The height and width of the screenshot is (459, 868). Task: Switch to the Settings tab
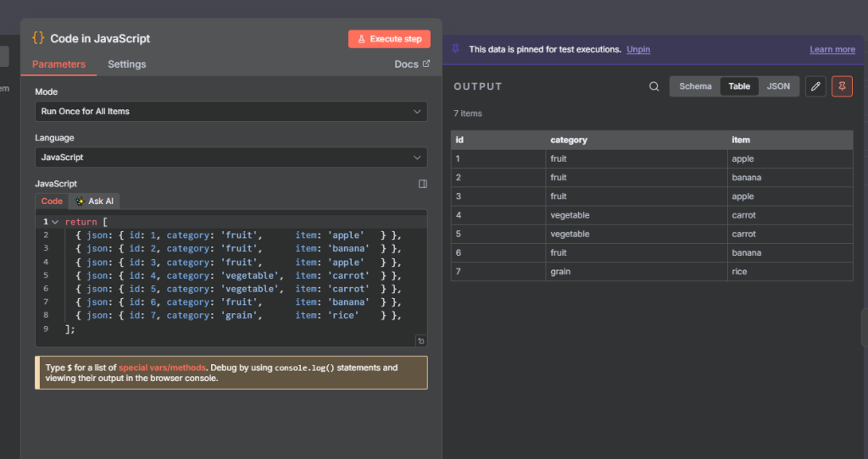(127, 64)
